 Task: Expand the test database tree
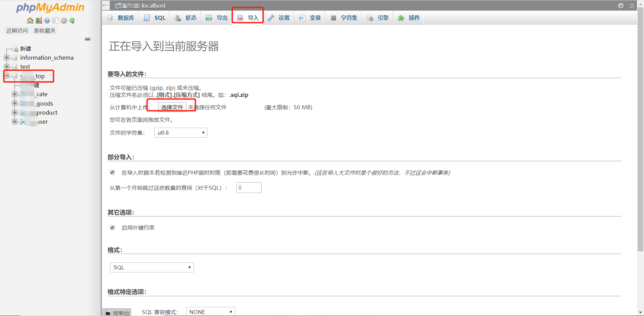[7, 67]
